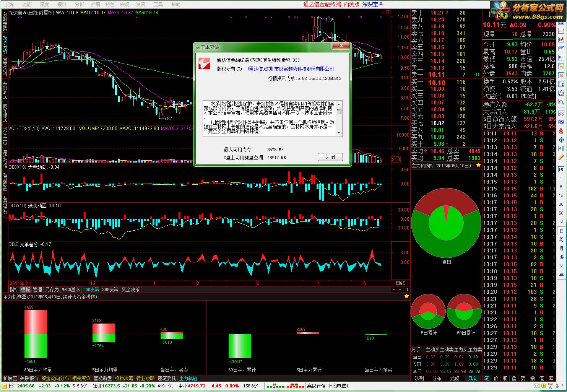Open the F10 company info icon
Screen dimensions: 567x392
[561, 57]
